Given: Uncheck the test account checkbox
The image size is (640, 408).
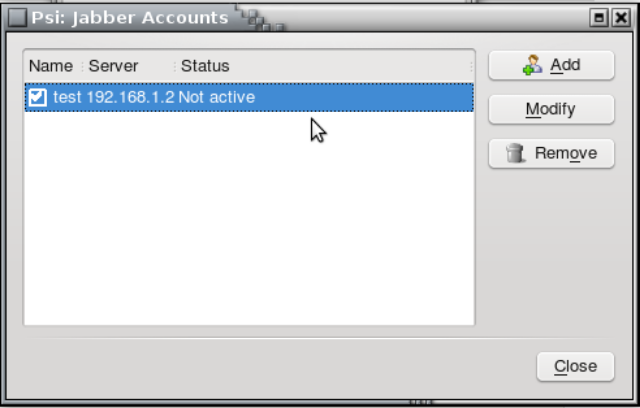Looking at the screenshot, I should (x=38, y=98).
